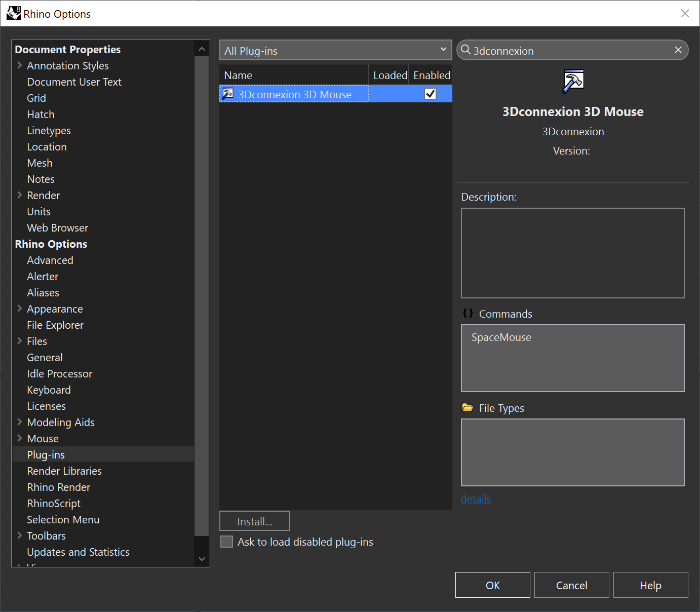The image size is (700, 612).
Task: Open the Keyboard options page
Action: (x=49, y=390)
